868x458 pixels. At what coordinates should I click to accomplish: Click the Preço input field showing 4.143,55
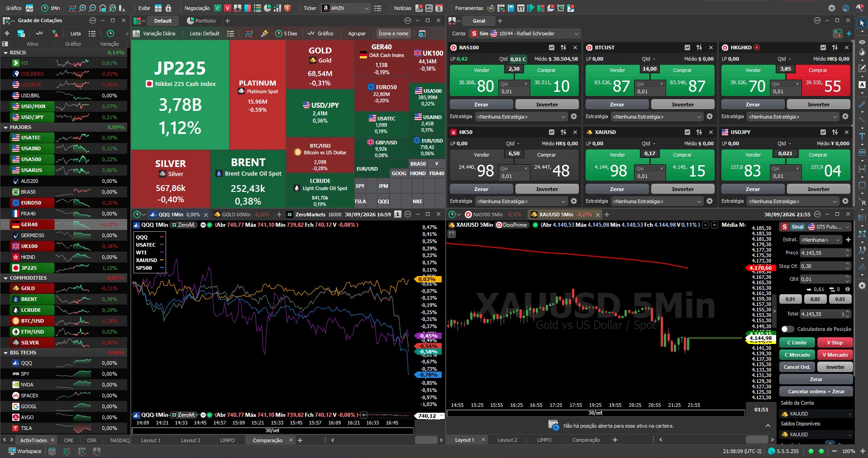[x=821, y=253]
